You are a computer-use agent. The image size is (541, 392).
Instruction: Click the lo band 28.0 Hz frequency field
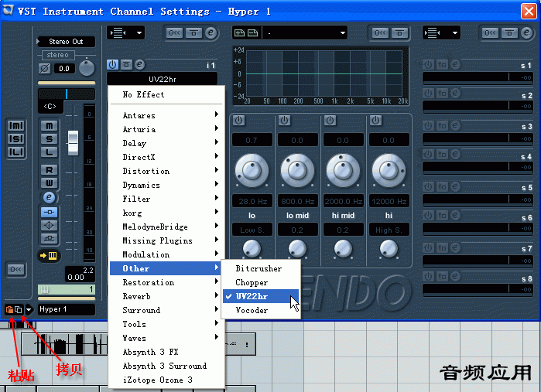252,201
